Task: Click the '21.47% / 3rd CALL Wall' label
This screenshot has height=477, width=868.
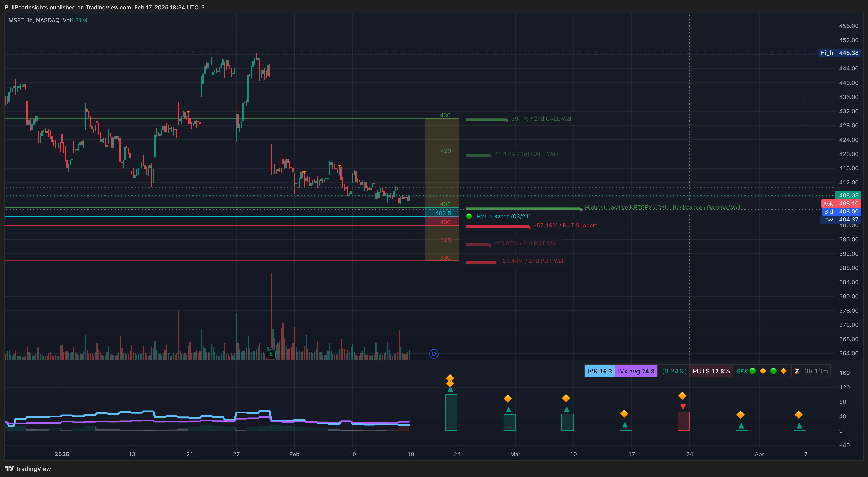Action: tap(526, 154)
